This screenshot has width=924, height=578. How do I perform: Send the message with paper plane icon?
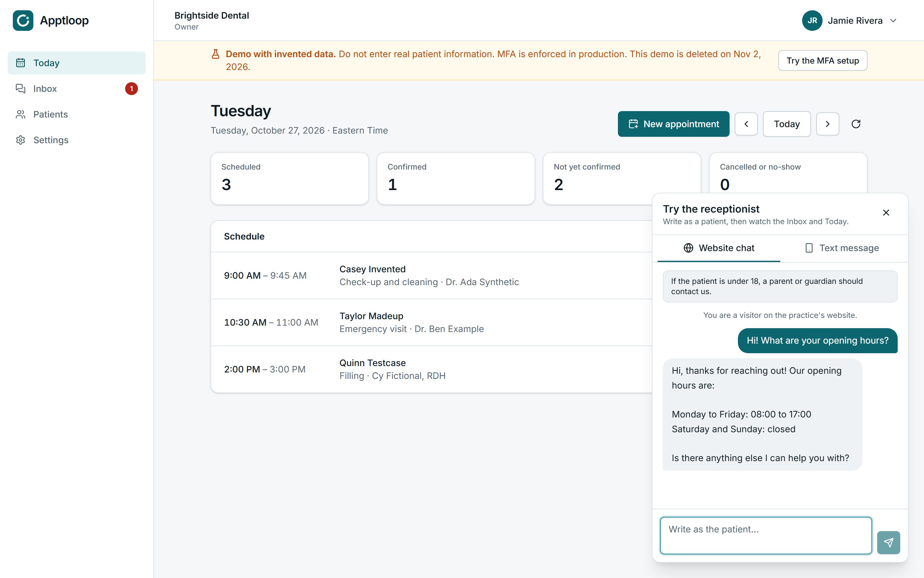(888, 542)
